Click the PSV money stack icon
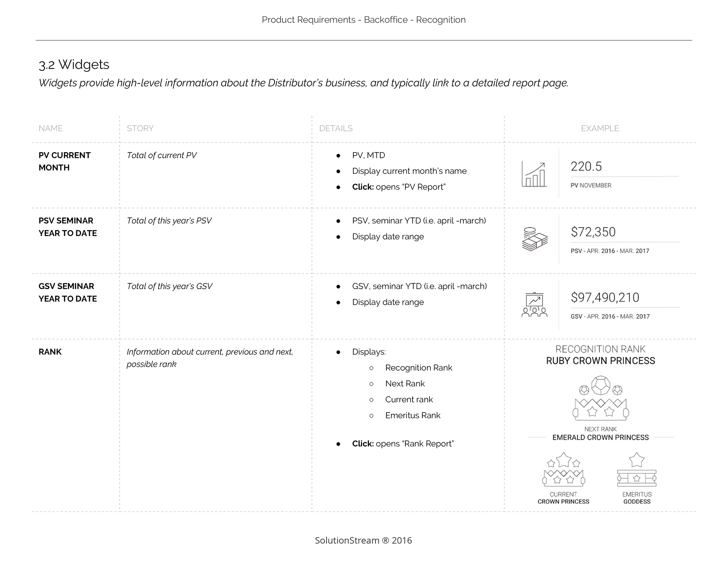 point(535,239)
